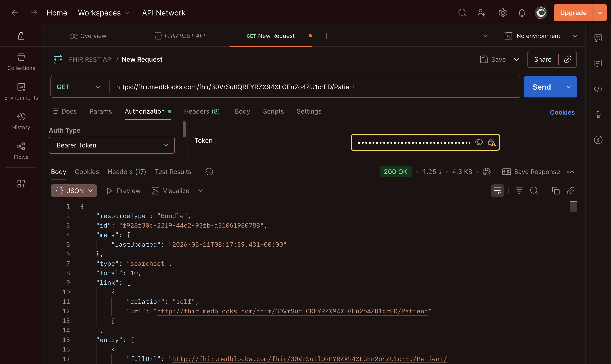Switch to the Overview tab
Viewport: 611px width, 364px height.
(x=88, y=36)
